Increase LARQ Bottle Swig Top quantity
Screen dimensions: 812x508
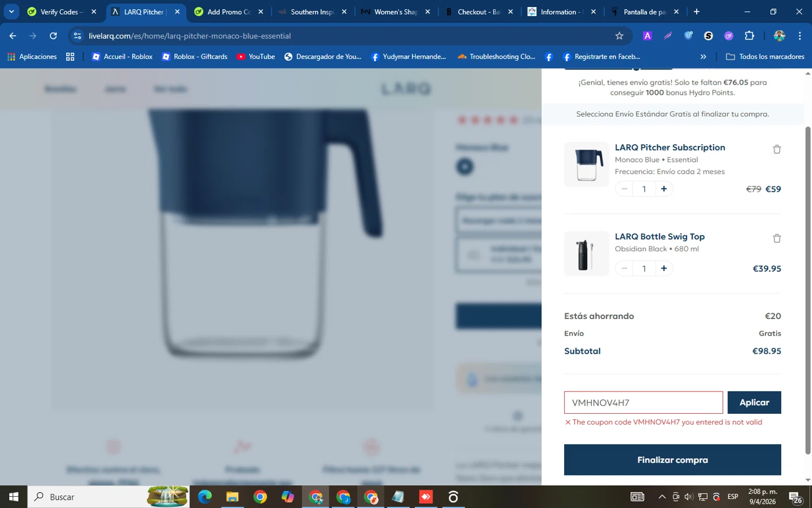[664, 269]
